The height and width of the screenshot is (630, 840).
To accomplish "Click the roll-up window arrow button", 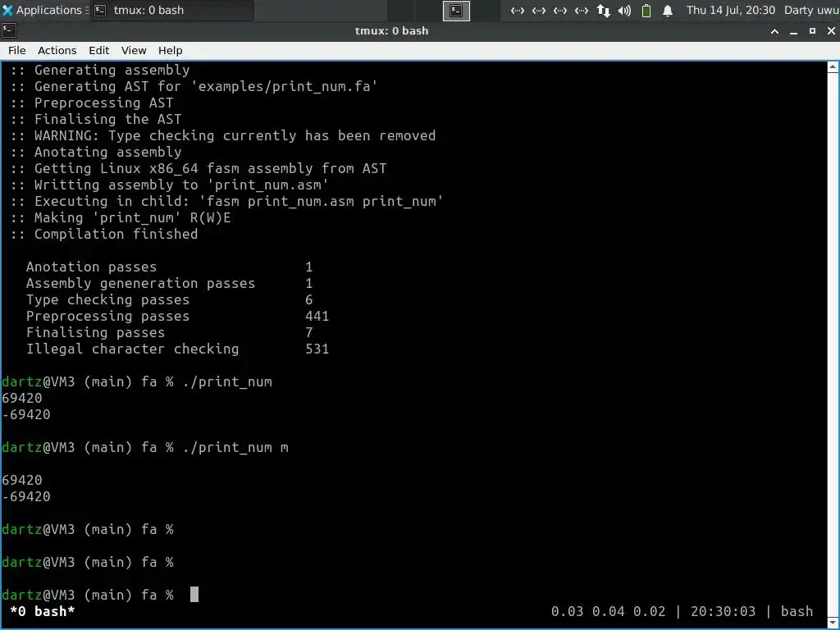I will [774, 32].
